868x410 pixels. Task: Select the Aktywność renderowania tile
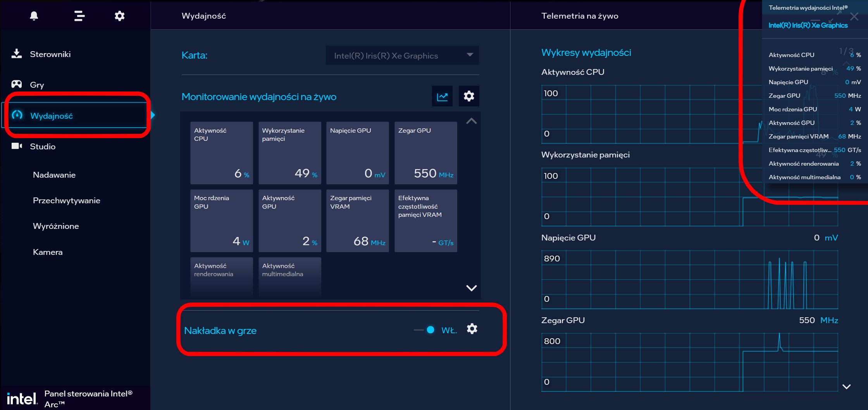[222, 278]
